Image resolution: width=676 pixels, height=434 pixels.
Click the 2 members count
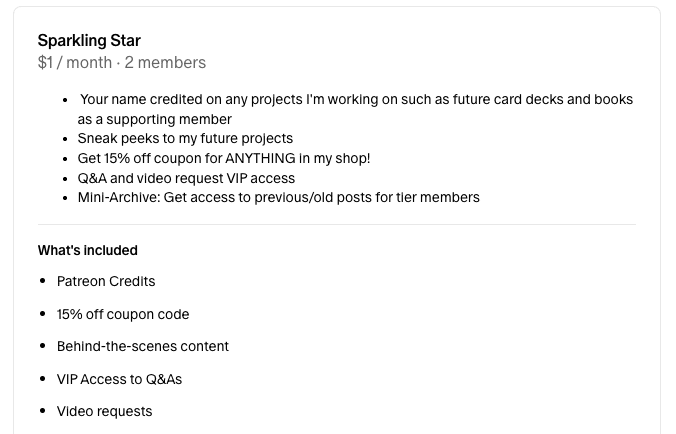[165, 63]
